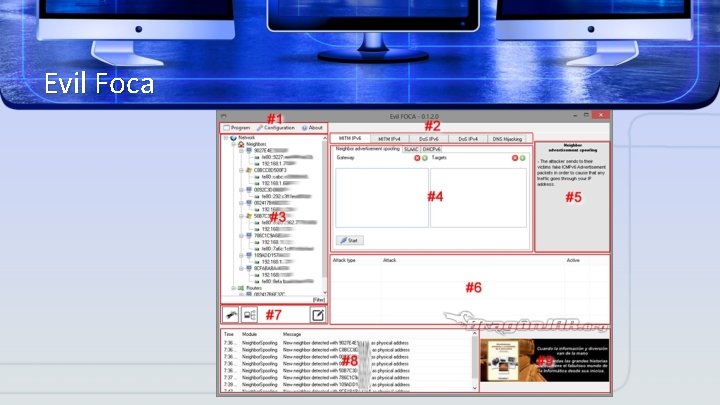Screen dimensions: 720x405
Task: Switch to the DoS IPv4 tab
Action: (x=467, y=139)
